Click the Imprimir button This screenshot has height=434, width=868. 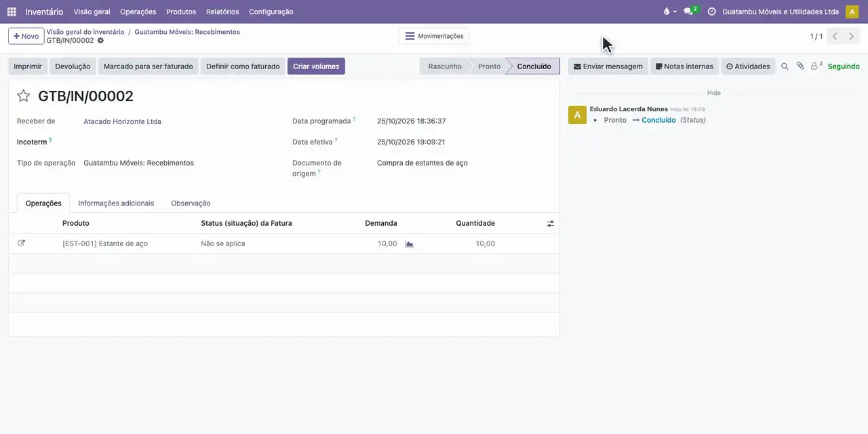(28, 66)
